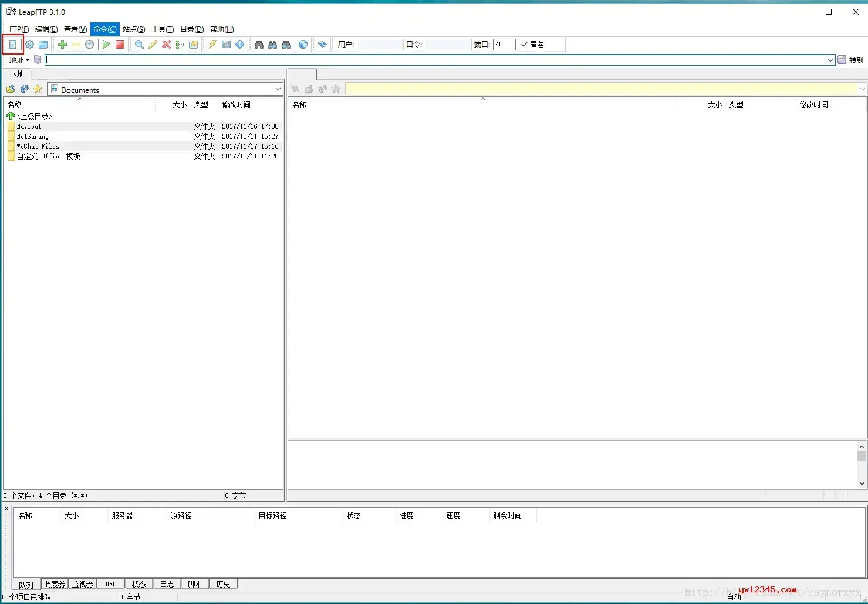Click the log pane scrollbar down arrow

tap(862, 484)
